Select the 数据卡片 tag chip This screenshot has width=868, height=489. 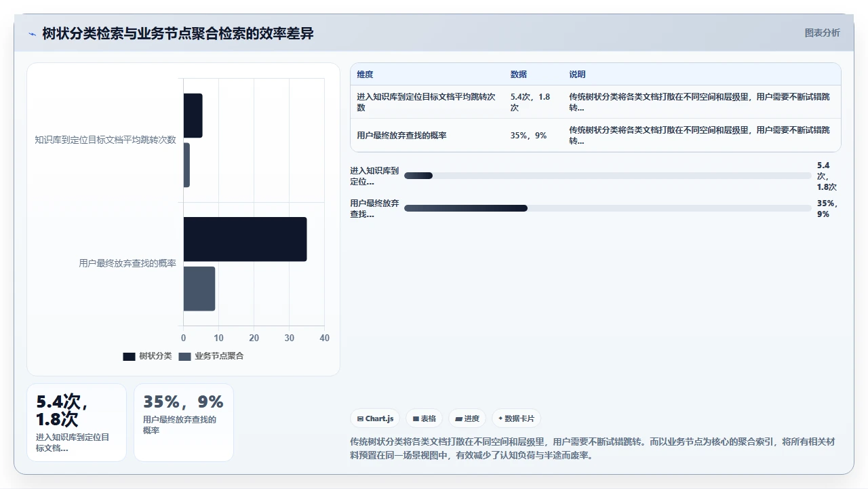[516, 419]
